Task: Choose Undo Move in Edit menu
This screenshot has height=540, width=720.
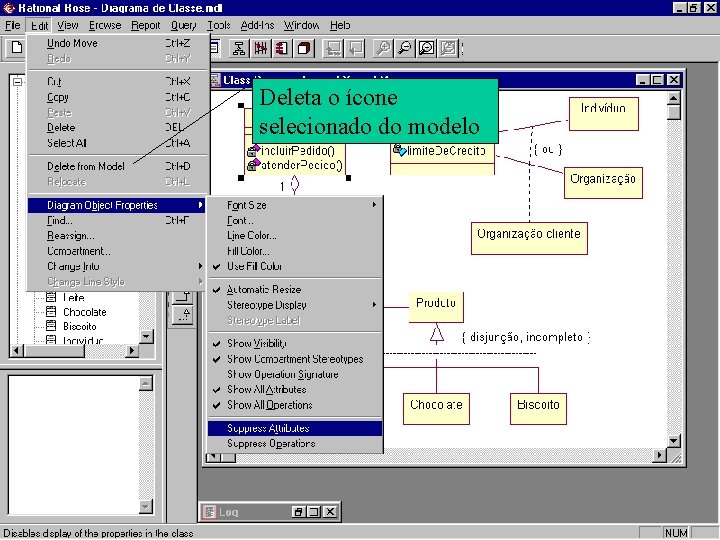Action: tap(116, 43)
